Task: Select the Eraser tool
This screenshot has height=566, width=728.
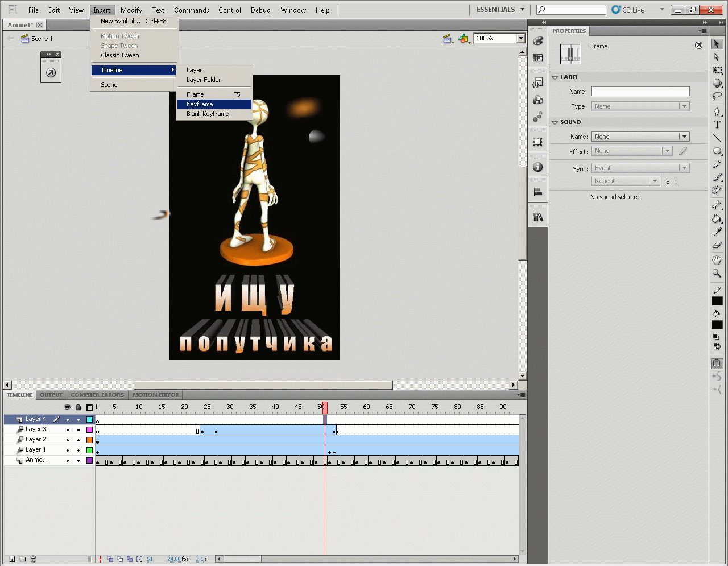Action: click(717, 245)
